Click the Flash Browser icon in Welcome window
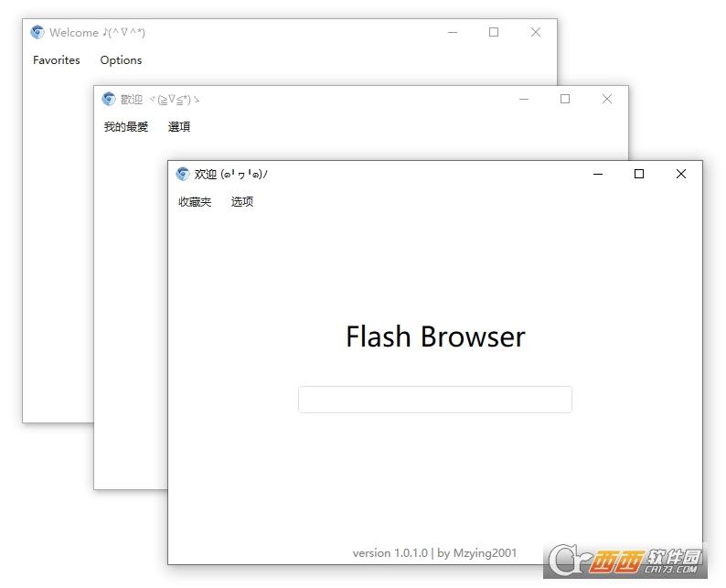This screenshot has height=588, width=726. (37, 33)
